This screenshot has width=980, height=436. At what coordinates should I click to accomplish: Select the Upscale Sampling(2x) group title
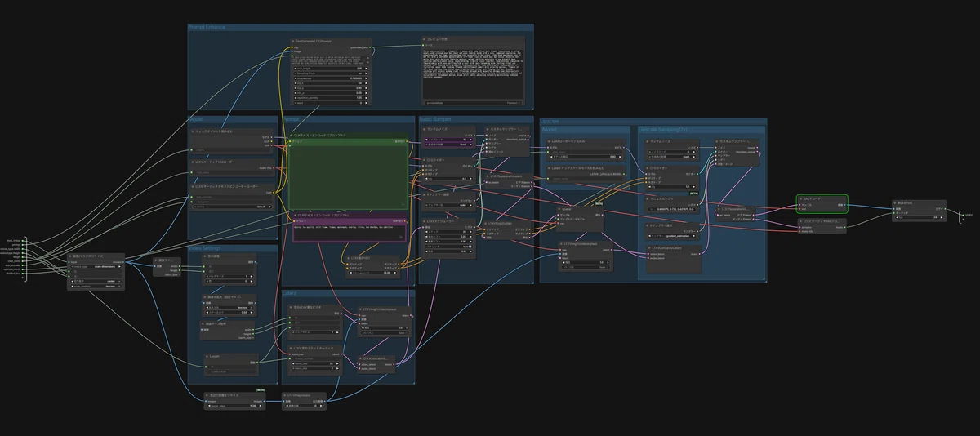tap(663, 129)
